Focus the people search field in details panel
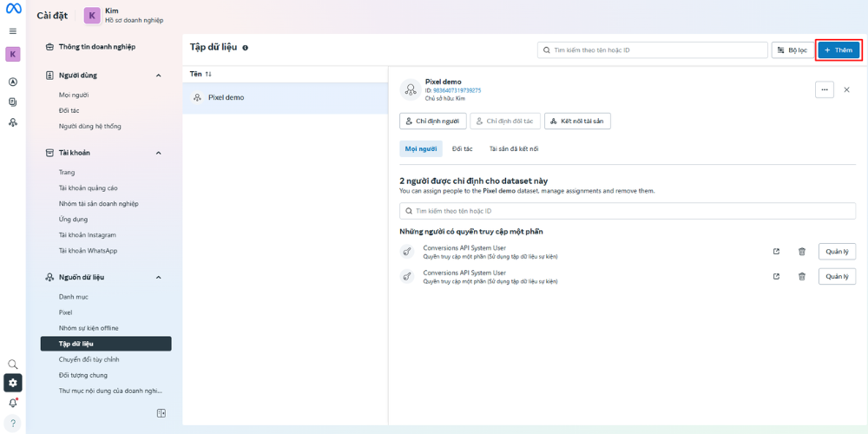Image resolution: width=868 pixels, height=434 pixels. coord(628,211)
